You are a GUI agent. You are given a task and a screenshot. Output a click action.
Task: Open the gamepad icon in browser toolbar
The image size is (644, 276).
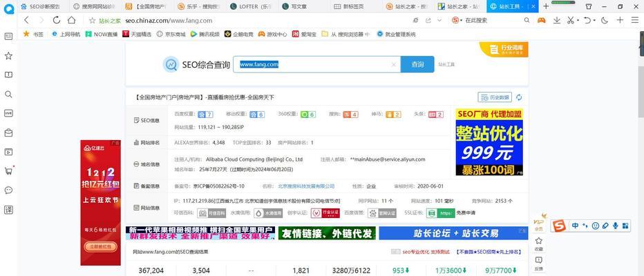[x=542, y=20]
